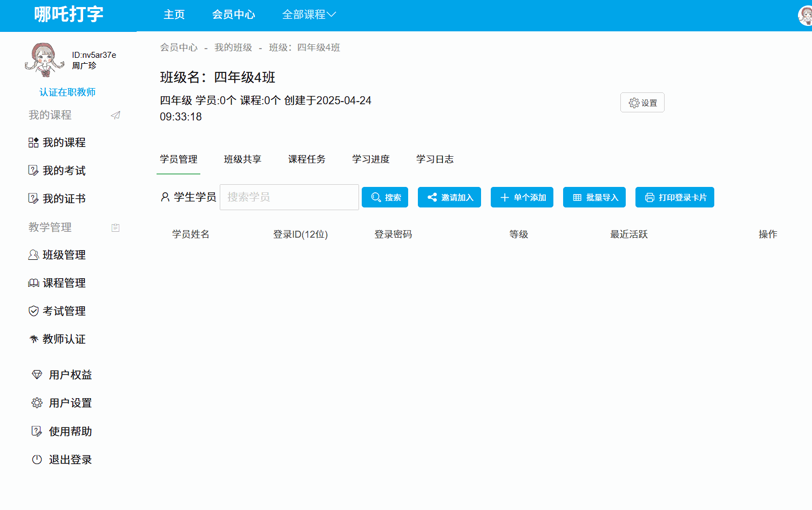Screen dimensions: 812x510
Task: Click the clipboard icon beside 教学管理 header
Action: (x=115, y=227)
